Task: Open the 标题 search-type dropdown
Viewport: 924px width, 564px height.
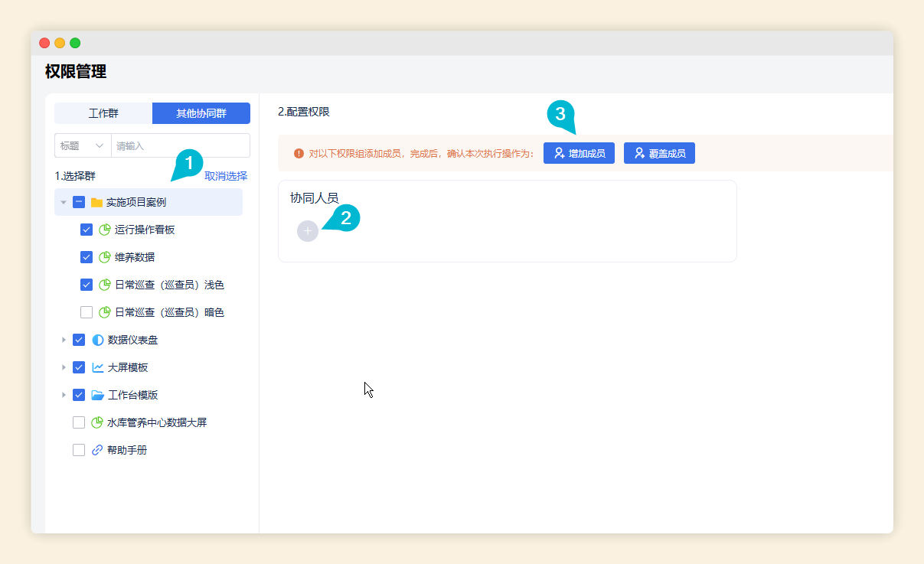Action: tap(82, 145)
